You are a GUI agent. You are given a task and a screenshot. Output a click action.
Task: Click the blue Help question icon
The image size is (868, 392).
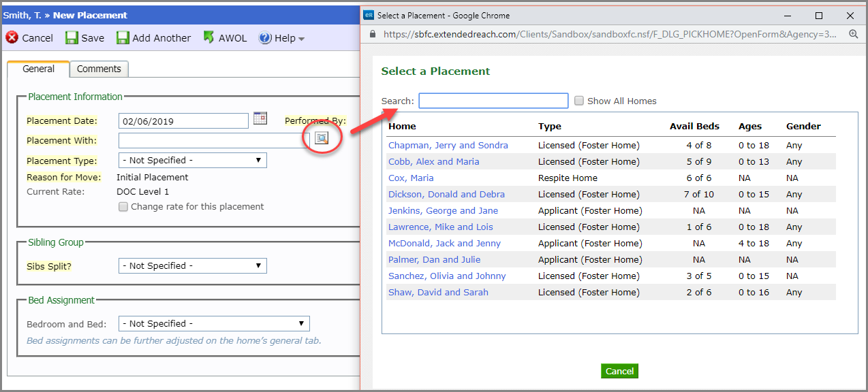coord(265,38)
